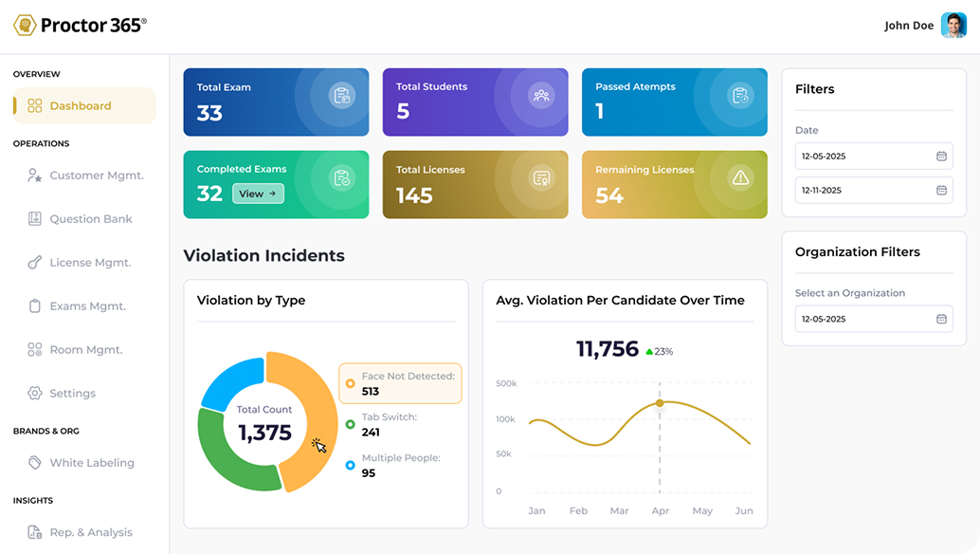Click the Exams Mgmt. clipboard icon
This screenshot has width=980, height=554.
(x=34, y=305)
